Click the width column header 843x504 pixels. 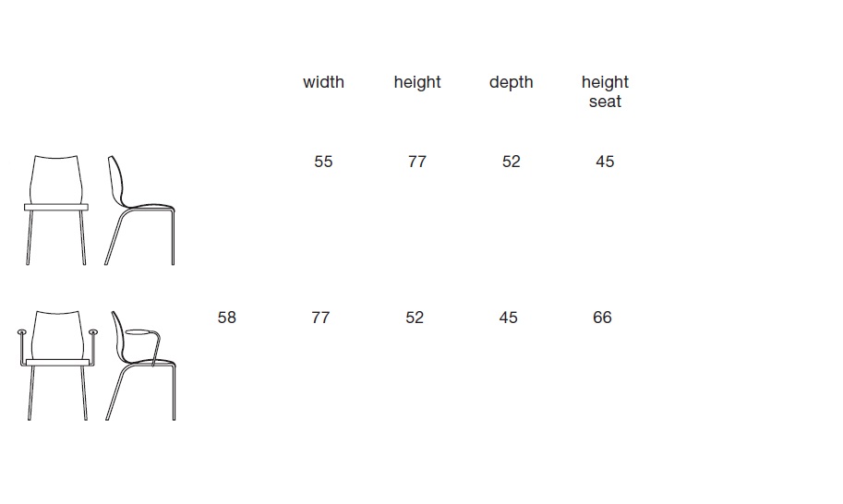tap(323, 82)
